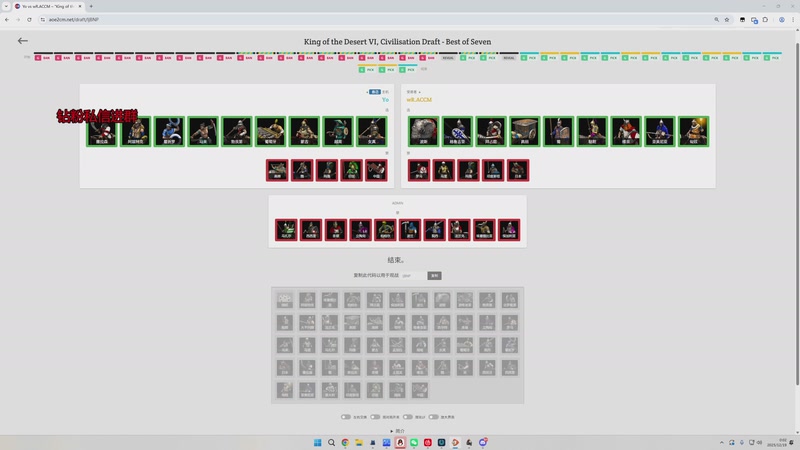The height and width of the screenshot is (450, 800).
Task: Select the 亚美尼亚 pick card
Action: pos(660,131)
